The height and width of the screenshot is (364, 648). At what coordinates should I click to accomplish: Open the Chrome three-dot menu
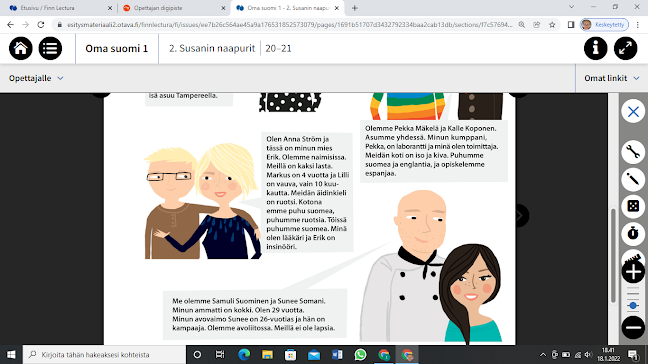click(638, 25)
